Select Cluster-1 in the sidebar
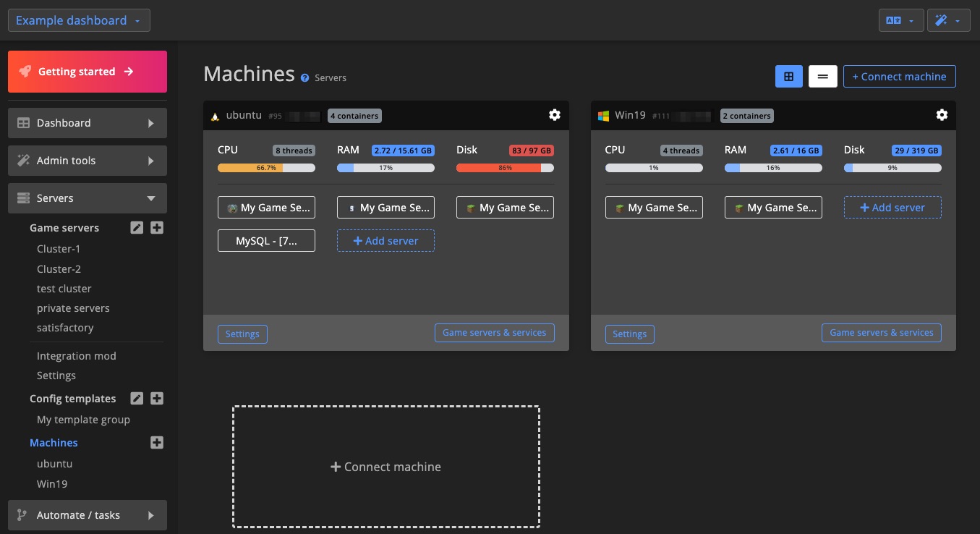 [x=59, y=249]
